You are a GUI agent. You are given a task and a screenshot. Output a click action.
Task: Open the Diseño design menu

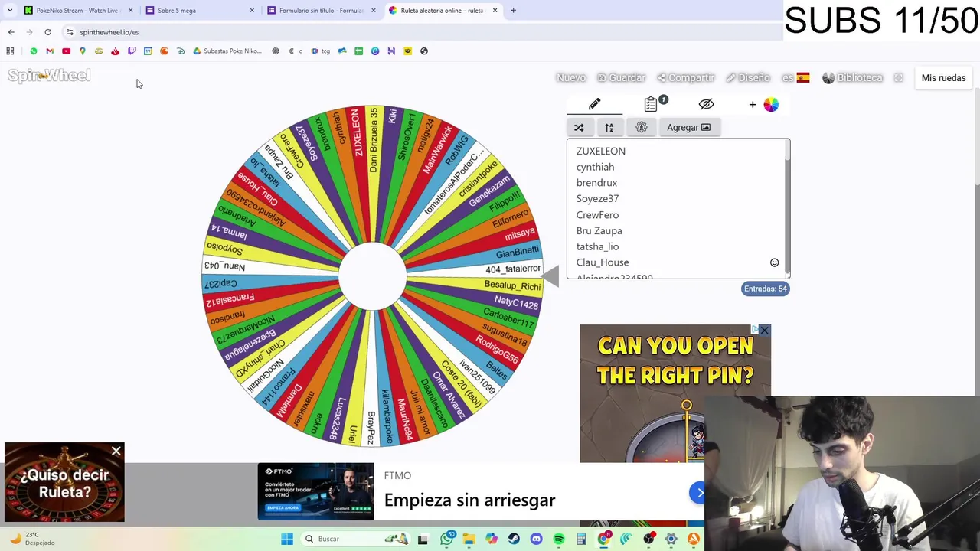click(748, 78)
